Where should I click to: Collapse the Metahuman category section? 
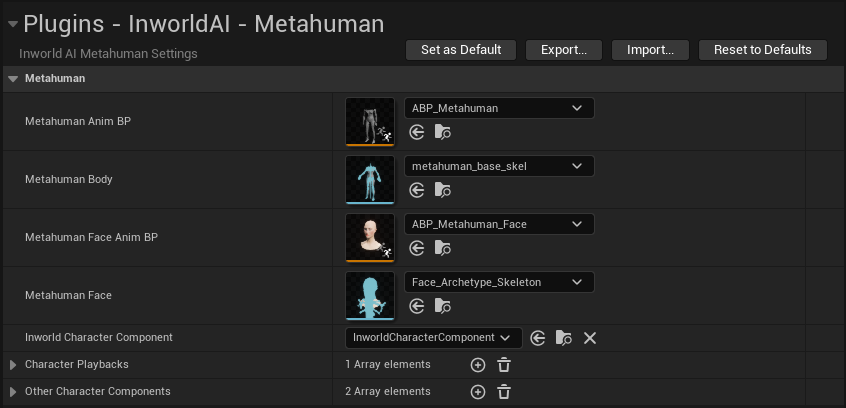click(x=13, y=79)
